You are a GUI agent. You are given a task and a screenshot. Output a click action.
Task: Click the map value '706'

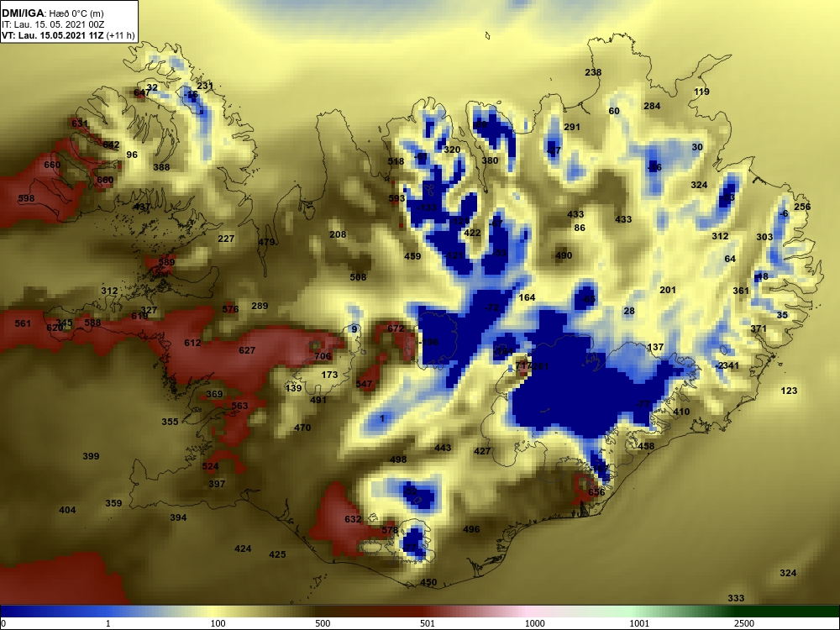323,356
